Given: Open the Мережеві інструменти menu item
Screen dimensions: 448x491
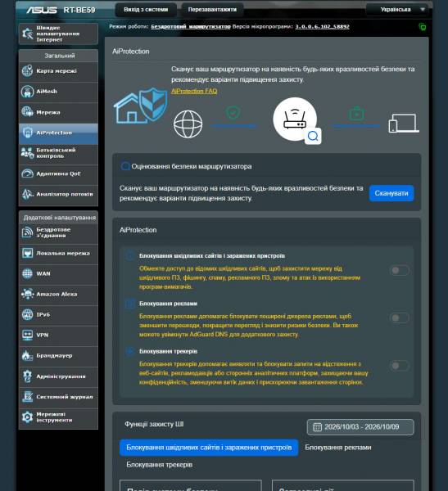Looking at the screenshot, I should (x=58, y=417).
